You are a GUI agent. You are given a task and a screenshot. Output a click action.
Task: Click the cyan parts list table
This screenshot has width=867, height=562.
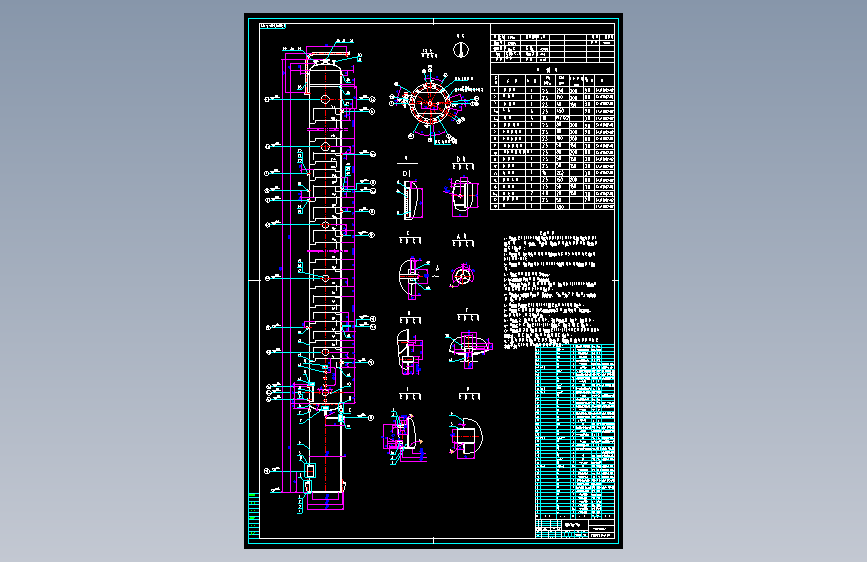(x=575, y=431)
